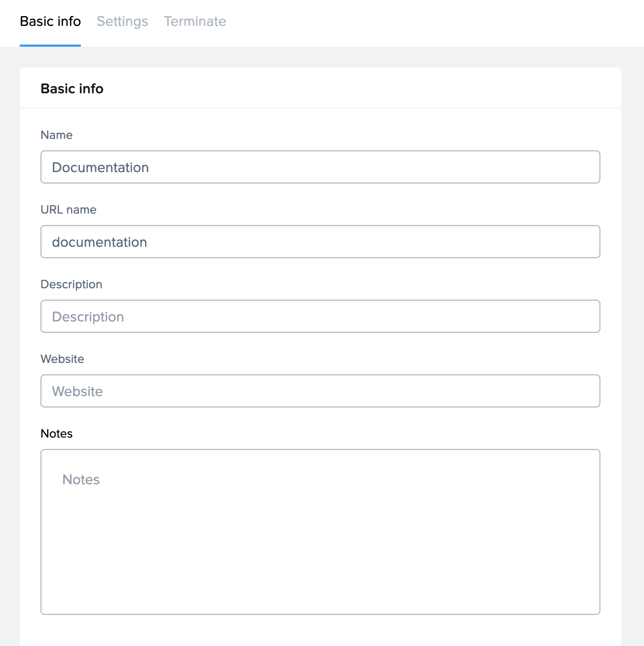Select the Basic info tab
This screenshot has height=646, width=644.
(x=50, y=21)
